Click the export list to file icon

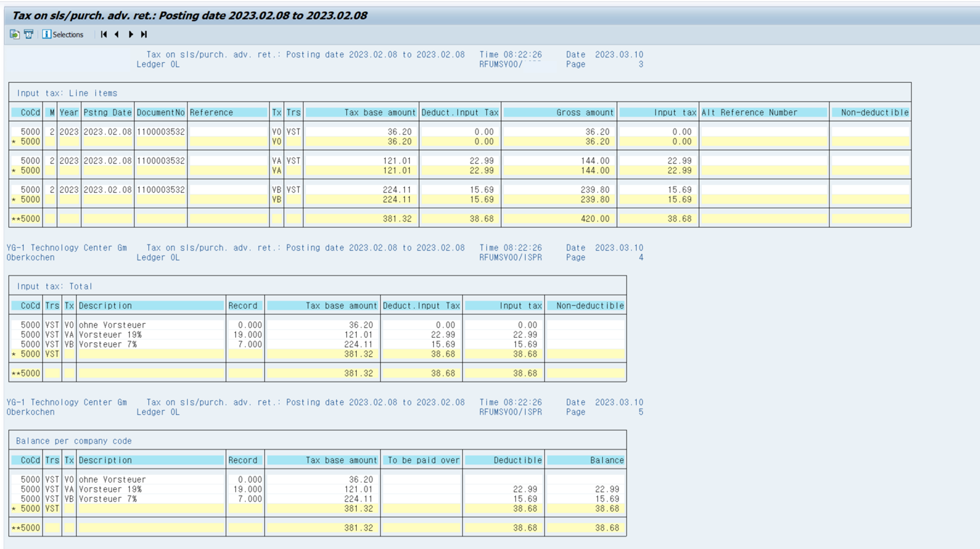coord(15,34)
